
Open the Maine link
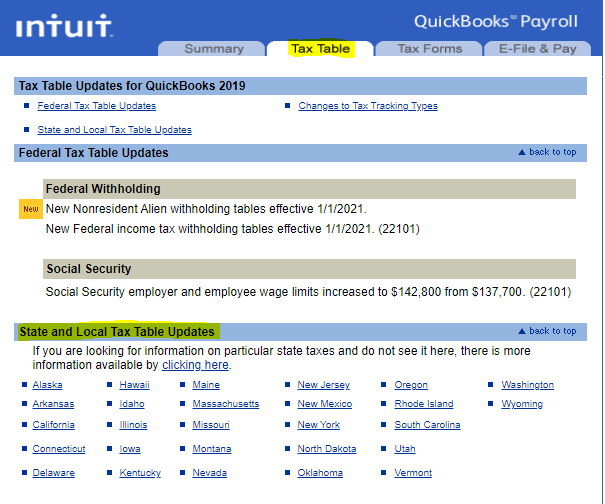pos(206,385)
